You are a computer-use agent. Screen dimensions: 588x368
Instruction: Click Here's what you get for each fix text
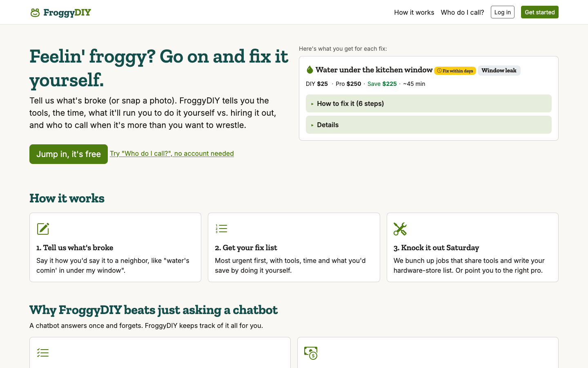pos(343,49)
